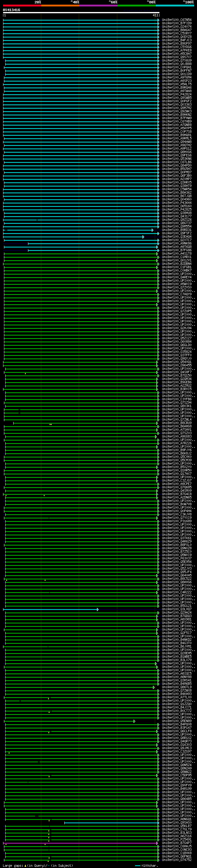
Task: Select the UniRef100_C7AQY9 label
Action: [x=177, y=294]
